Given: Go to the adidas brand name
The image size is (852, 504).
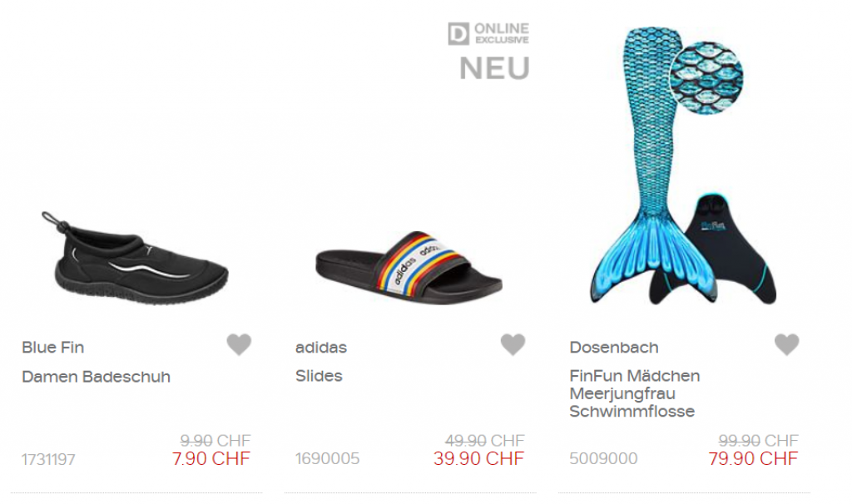Looking at the screenshot, I should pos(321,348).
